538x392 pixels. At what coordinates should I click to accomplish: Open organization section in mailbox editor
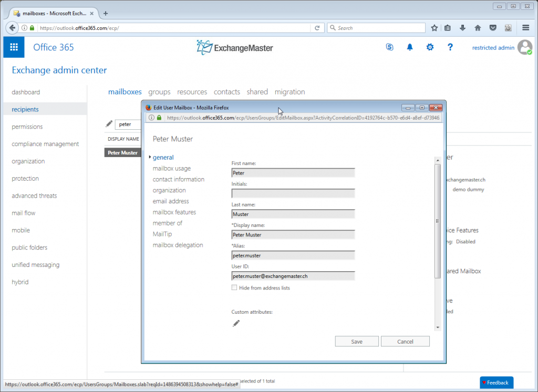point(169,190)
